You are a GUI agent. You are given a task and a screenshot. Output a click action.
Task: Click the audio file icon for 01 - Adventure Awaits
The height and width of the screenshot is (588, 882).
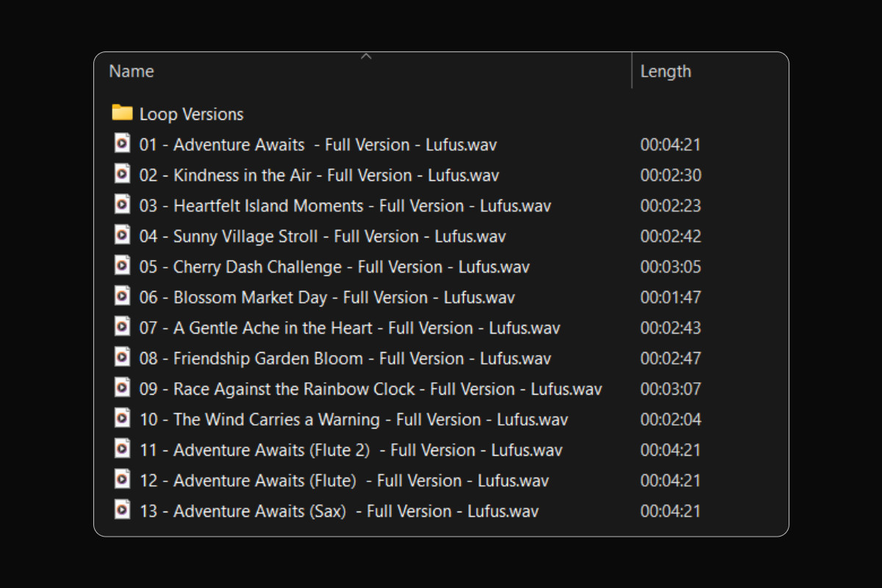click(x=123, y=143)
